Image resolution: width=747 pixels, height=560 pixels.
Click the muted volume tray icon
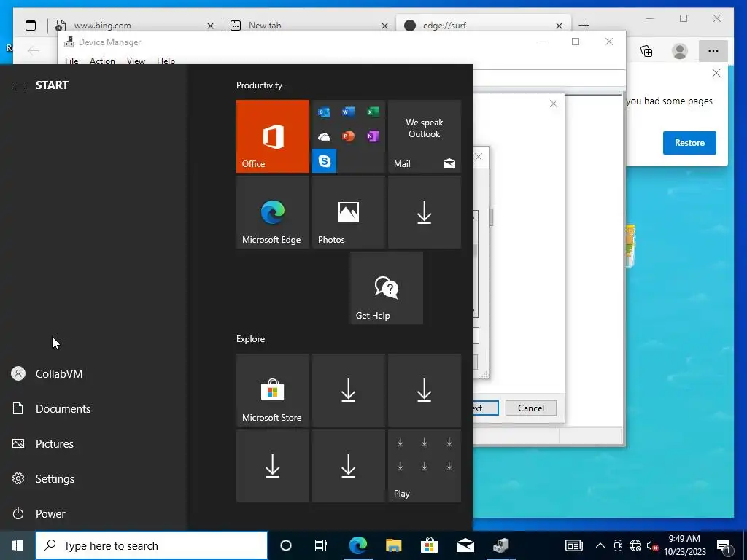(x=651, y=545)
